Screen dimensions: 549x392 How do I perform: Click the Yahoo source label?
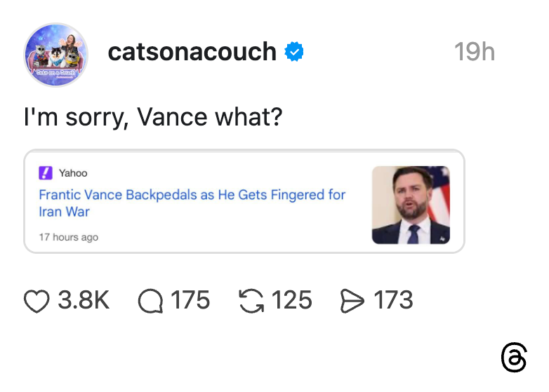pyautogui.click(x=73, y=173)
